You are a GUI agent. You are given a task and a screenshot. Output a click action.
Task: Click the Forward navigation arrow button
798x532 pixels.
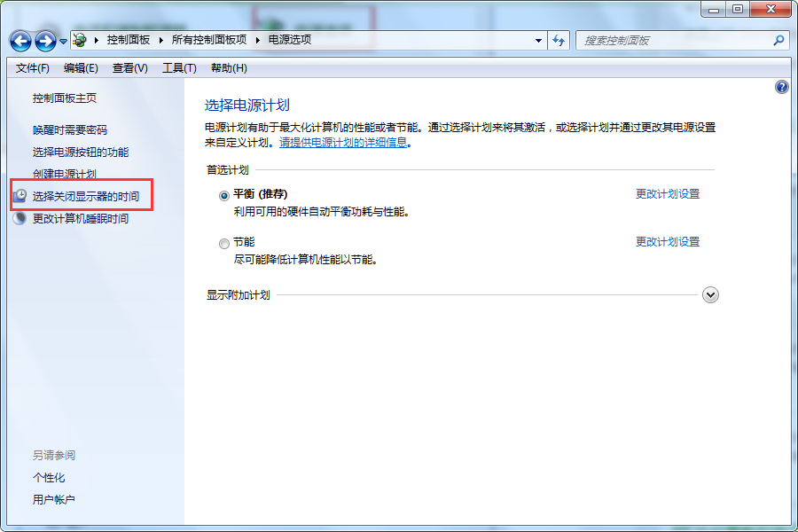point(45,41)
